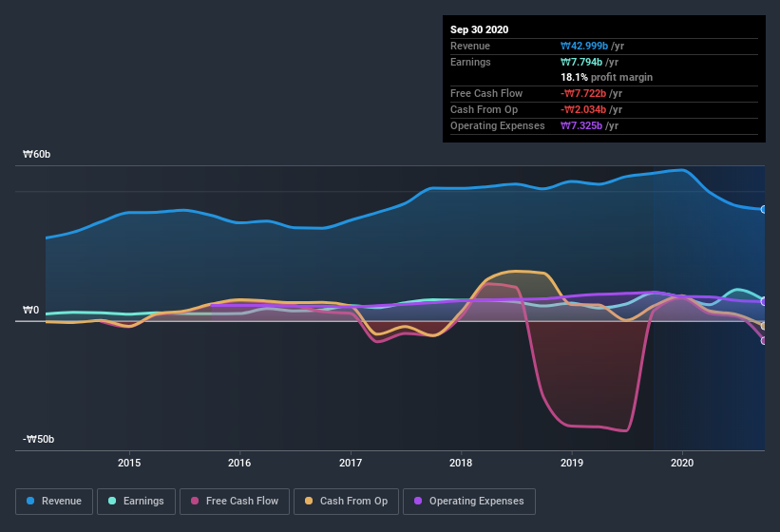The height and width of the screenshot is (532, 780).
Task: Toggle Operating Expenses legend button
Action: pos(468,501)
